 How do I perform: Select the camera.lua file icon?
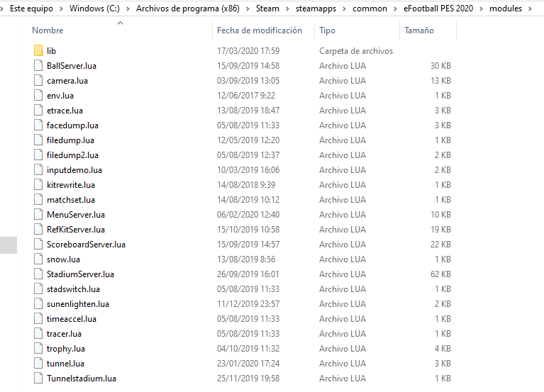tap(38, 80)
